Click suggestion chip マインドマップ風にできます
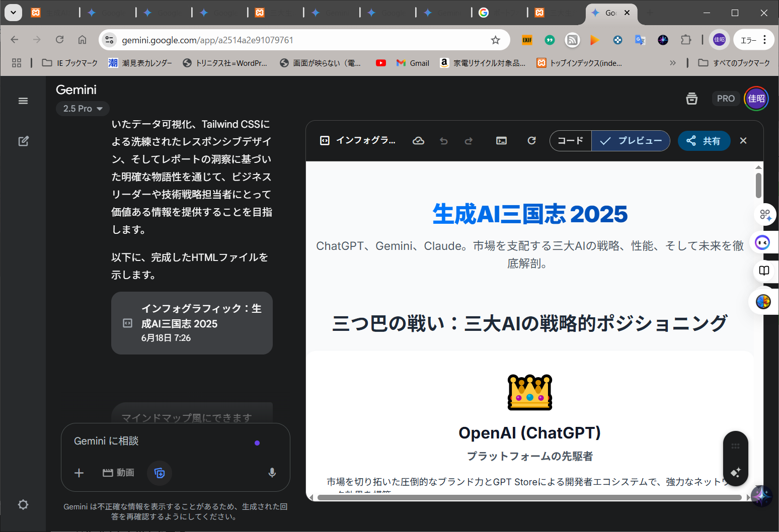The height and width of the screenshot is (532, 779). 187,417
